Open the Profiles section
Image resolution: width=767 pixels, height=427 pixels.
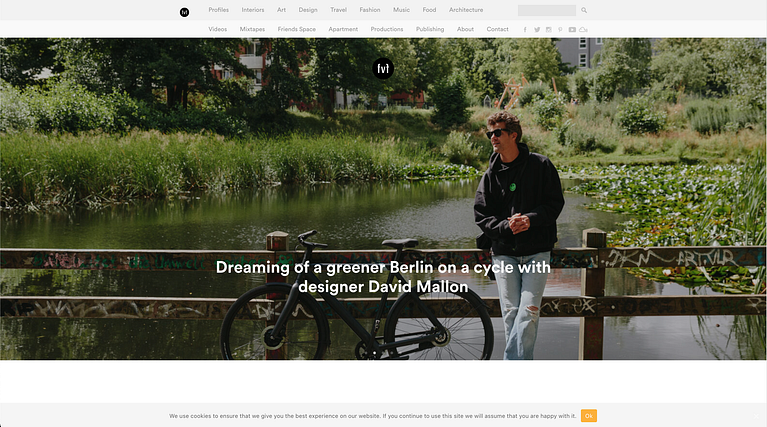point(219,10)
